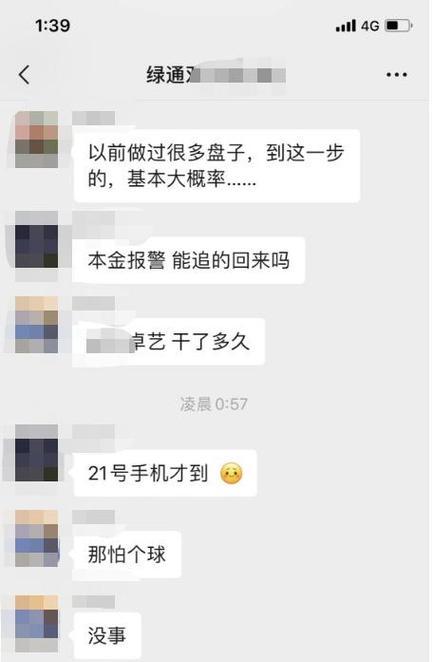Select the '没事' message bubble
The width and height of the screenshot is (432, 662).
(107, 635)
